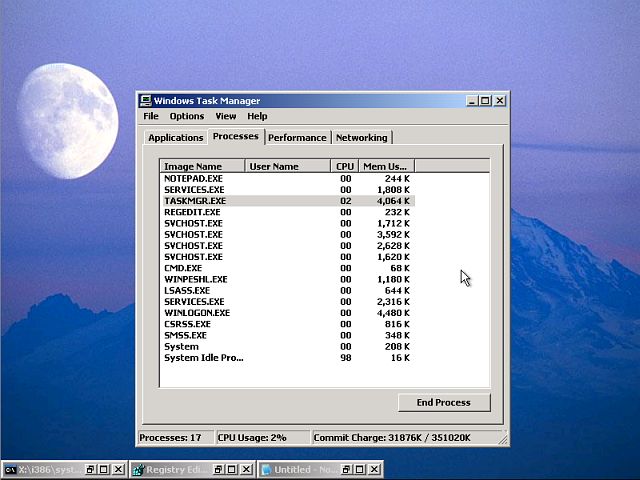
Task: Select the System Idle Process row
Action: (288, 358)
